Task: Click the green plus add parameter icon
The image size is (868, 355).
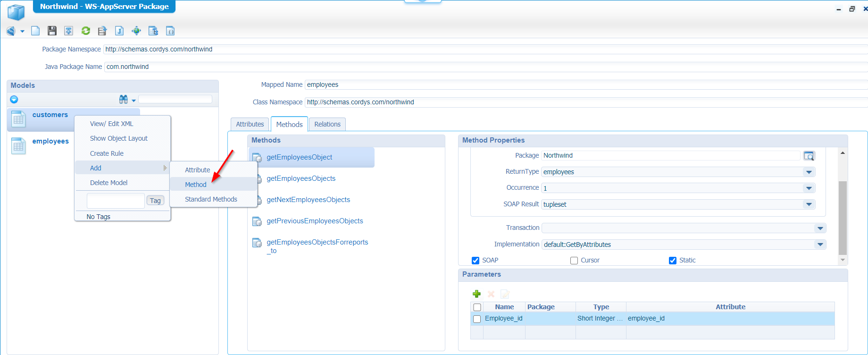Action: 476,294
